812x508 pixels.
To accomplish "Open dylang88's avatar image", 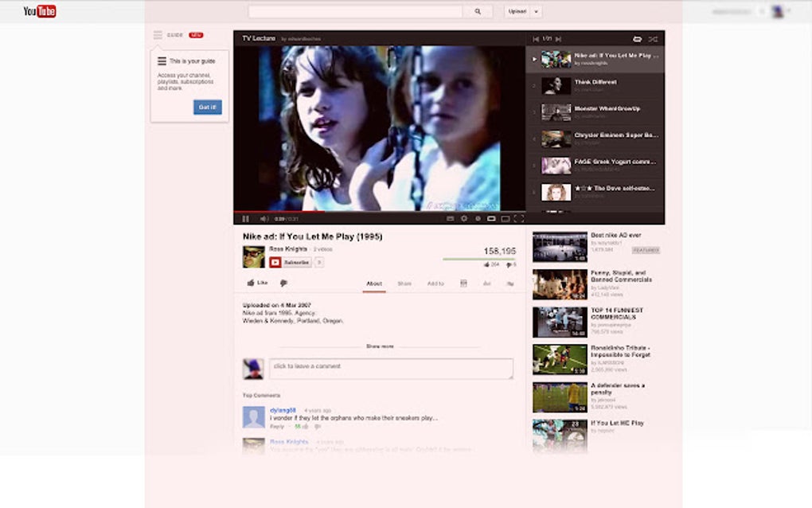I will coord(254,417).
